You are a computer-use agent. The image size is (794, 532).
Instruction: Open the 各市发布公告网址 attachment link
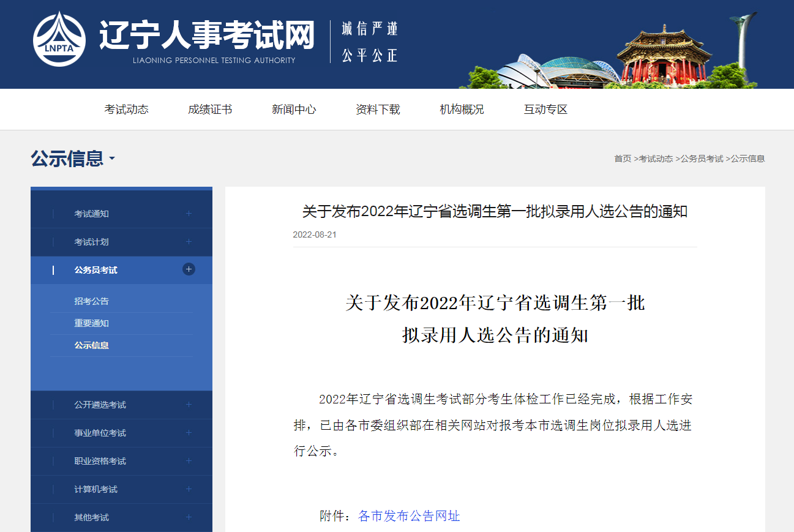coord(408,516)
